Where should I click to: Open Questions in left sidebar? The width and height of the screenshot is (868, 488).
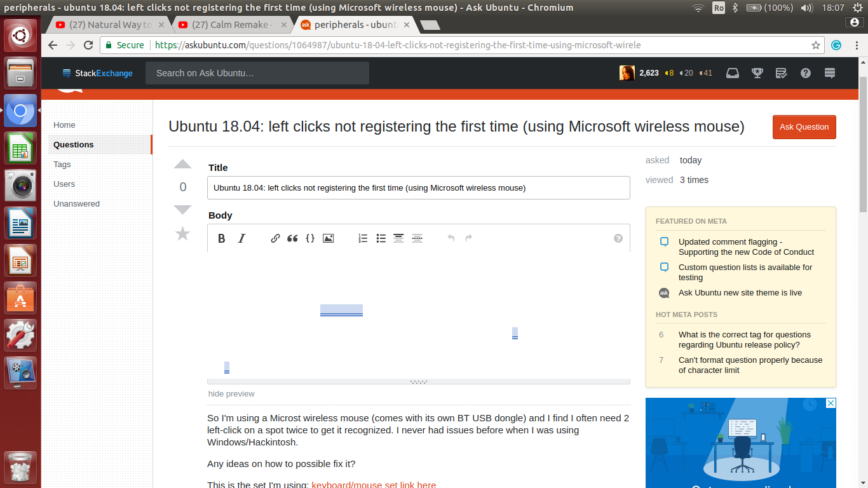tap(100, 144)
